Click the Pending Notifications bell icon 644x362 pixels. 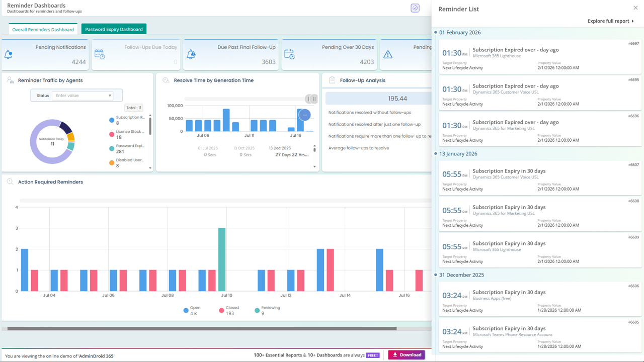click(8, 55)
